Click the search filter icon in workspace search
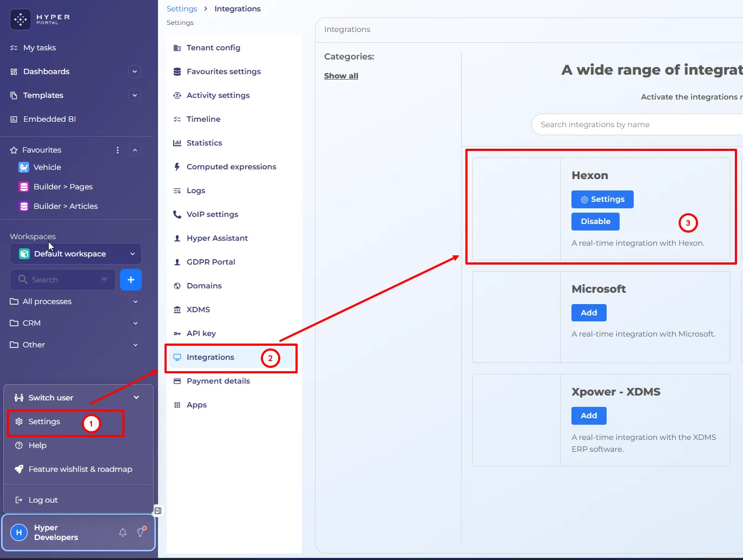Image resolution: width=743 pixels, height=560 pixels. pyautogui.click(x=104, y=280)
